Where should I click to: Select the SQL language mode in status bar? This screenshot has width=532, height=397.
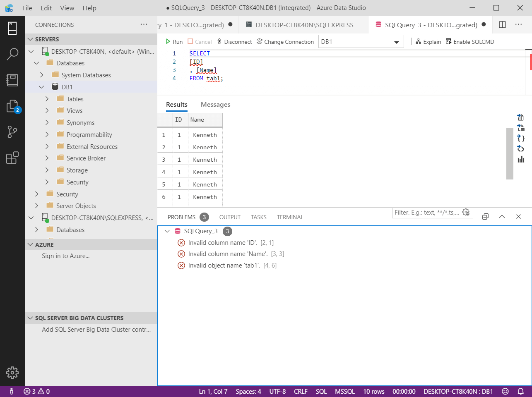click(321, 391)
